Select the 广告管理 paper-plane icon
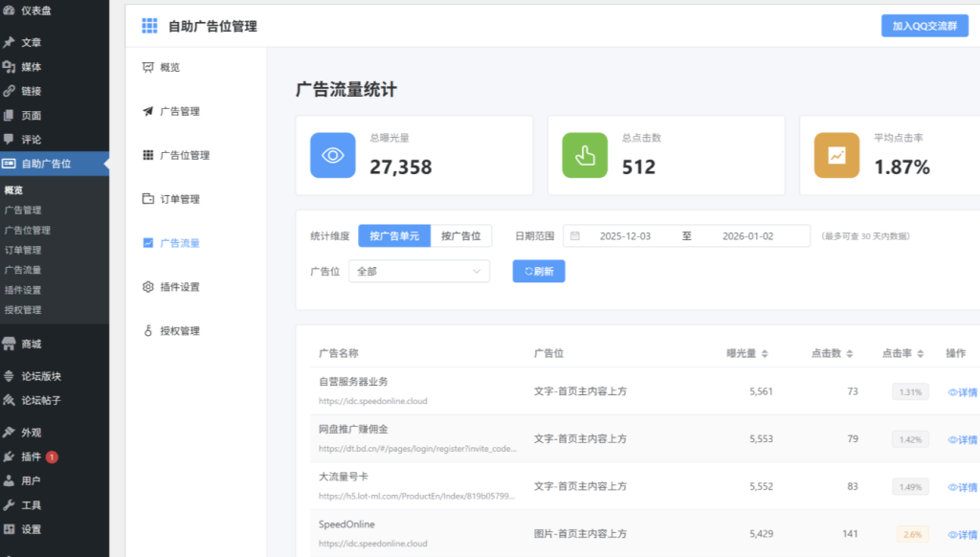 click(x=148, y=111)
